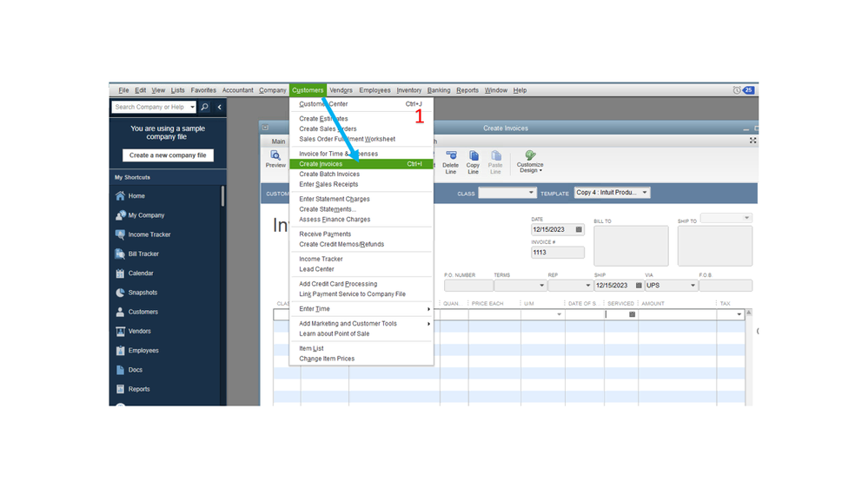The height and width of the screenshot is (488, 868).
Task: Open the Lists menu
Action: click(178, 90)
